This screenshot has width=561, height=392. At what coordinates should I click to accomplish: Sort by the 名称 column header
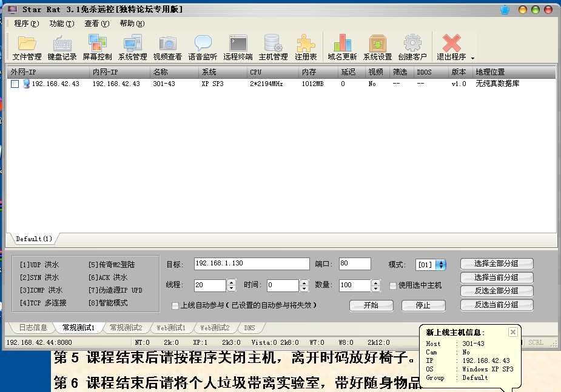point(174,72)
